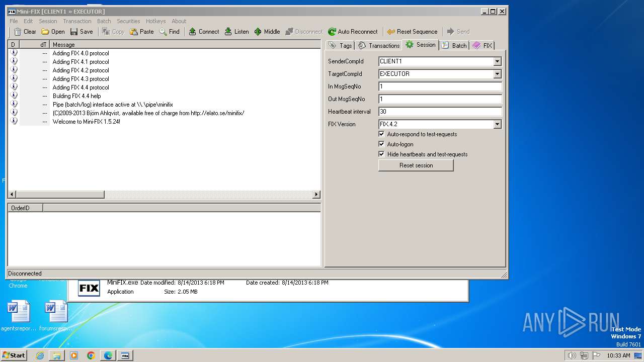Open the Hotkeys menu
This screenshot has height=362, width=644.
[155, 21]
